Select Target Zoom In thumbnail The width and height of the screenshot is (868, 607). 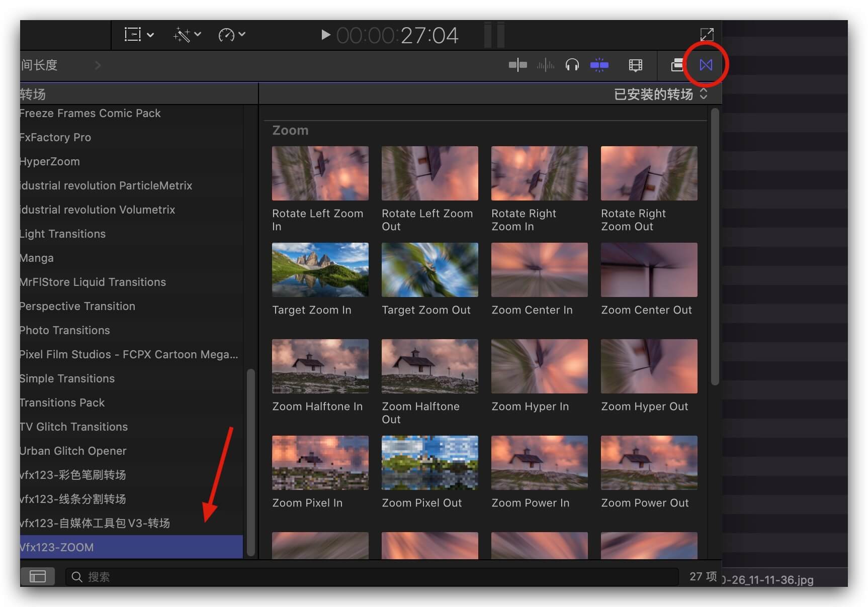click(320, 270)
